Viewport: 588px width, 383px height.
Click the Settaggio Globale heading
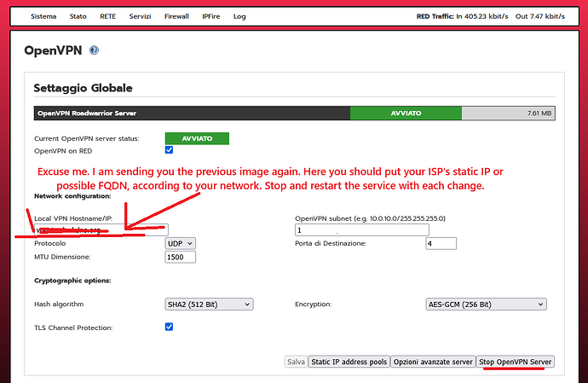83,88
